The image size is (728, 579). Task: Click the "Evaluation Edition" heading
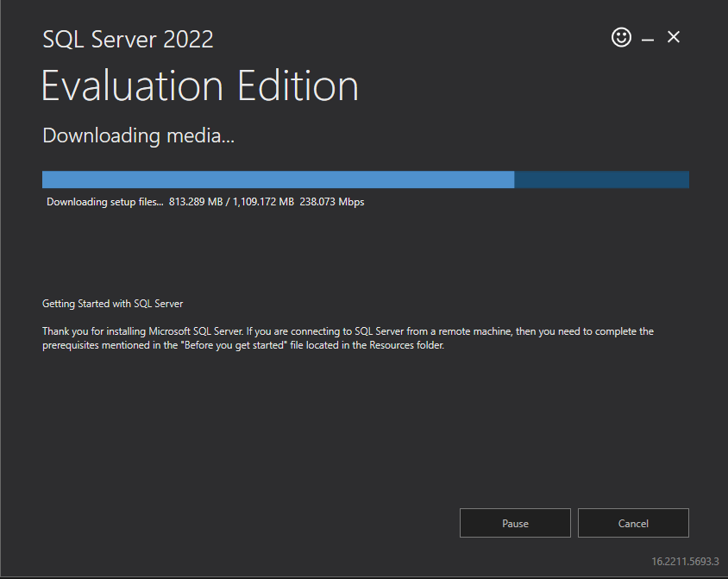point(199,86)
